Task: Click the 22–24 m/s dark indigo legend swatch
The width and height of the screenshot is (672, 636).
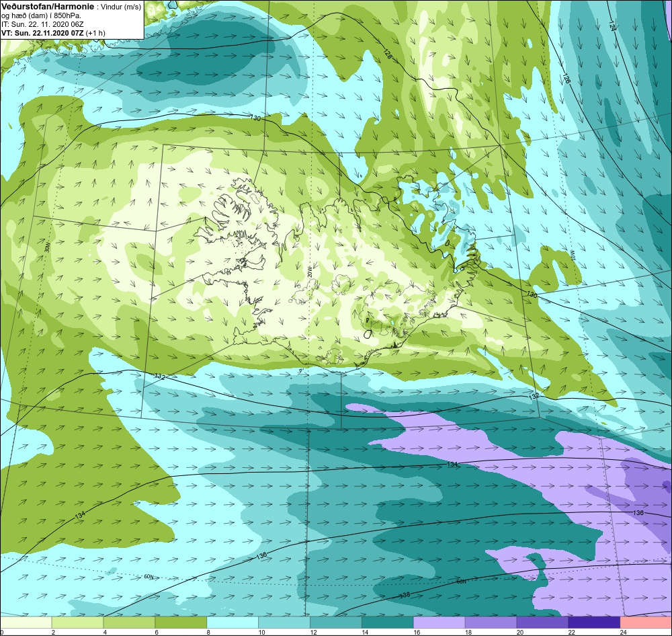Action: pyautogui.click(x=594, y=623)
